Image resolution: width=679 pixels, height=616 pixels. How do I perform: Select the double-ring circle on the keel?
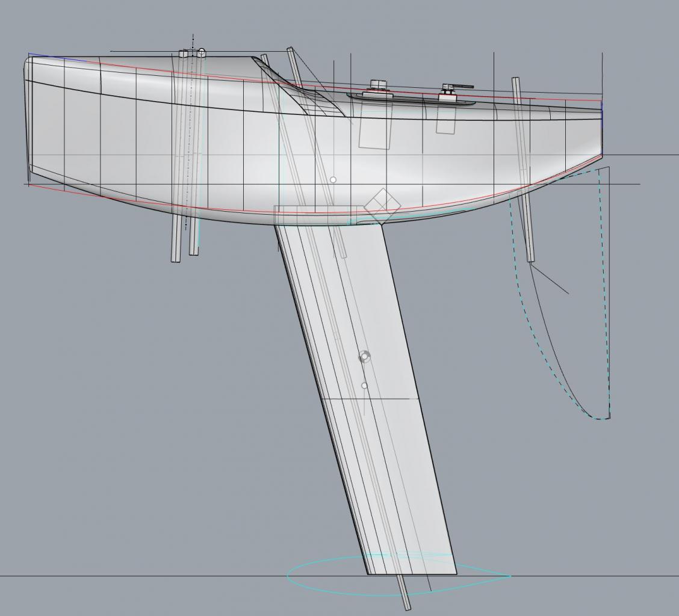click(x=364, y=357)
